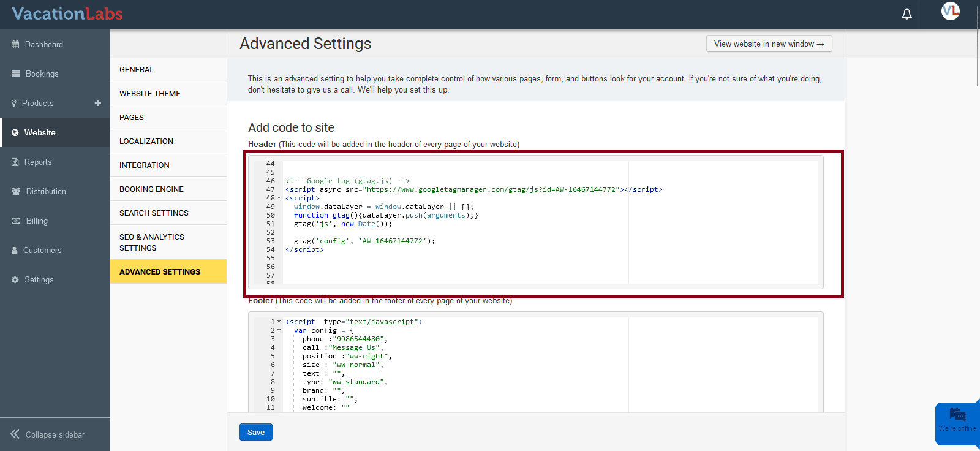
Task: Click the Dashboard calendar icon in sidebar
Action: click(15, 45)
